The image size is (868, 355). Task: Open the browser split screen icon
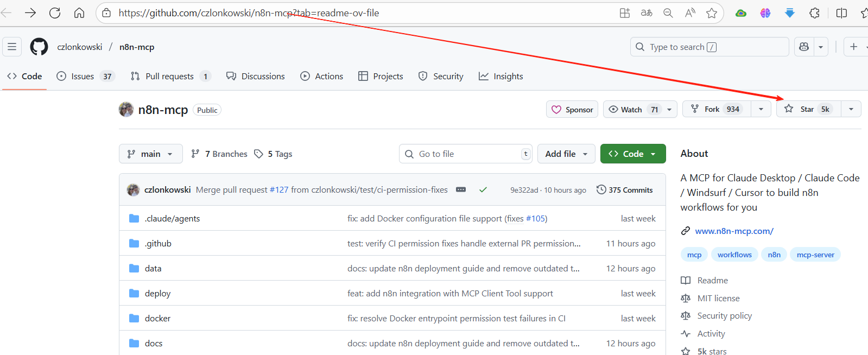(842, 13)
